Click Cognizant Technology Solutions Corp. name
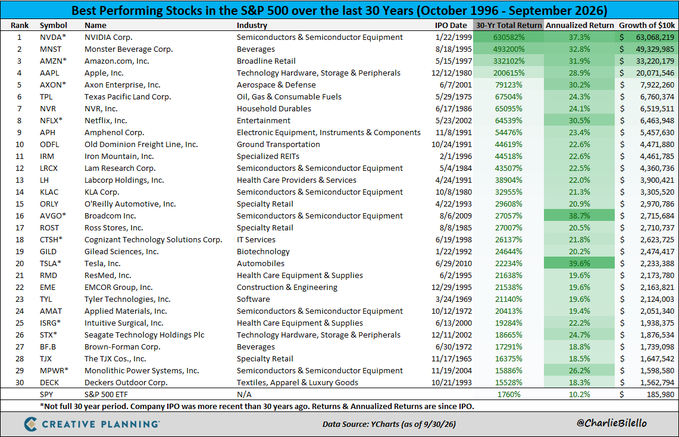This screenshot has width=679, height=437. (153, 240)
